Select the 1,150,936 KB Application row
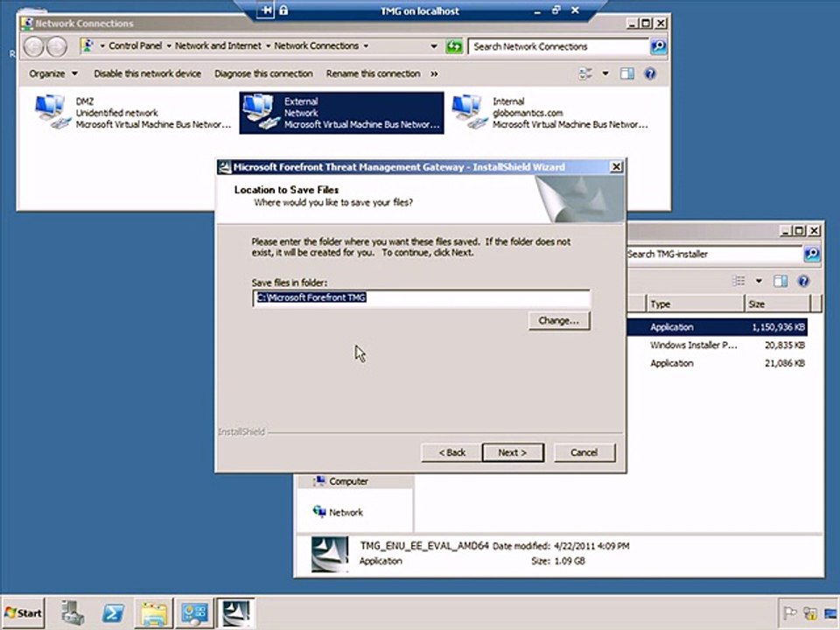Image resolution: width=840 pixels, height=630 pixels. [717, 326]
